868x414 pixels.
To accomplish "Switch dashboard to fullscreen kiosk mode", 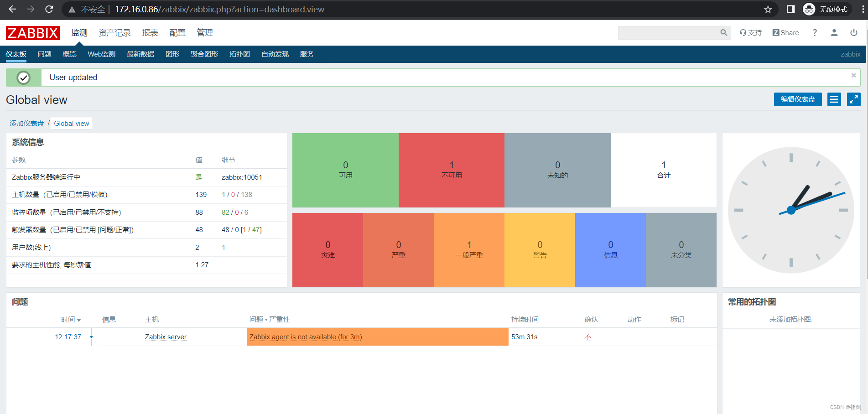I will [x=854, y=99].
